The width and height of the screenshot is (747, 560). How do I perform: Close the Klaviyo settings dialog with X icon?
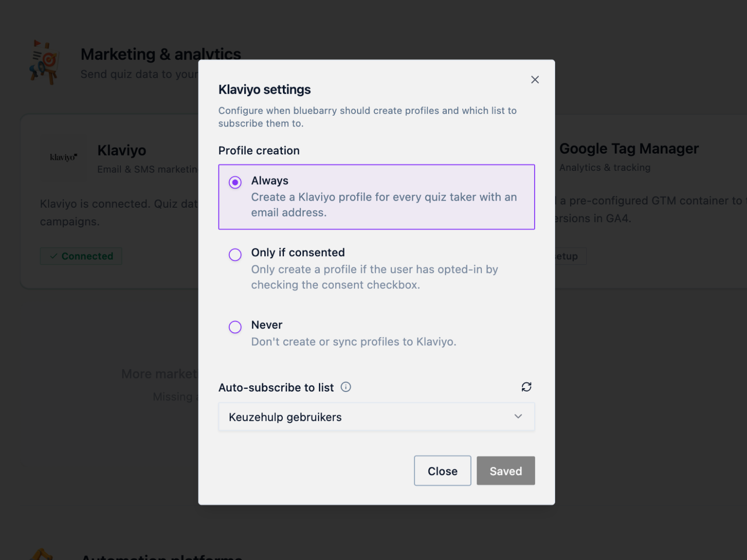point(535,80)
